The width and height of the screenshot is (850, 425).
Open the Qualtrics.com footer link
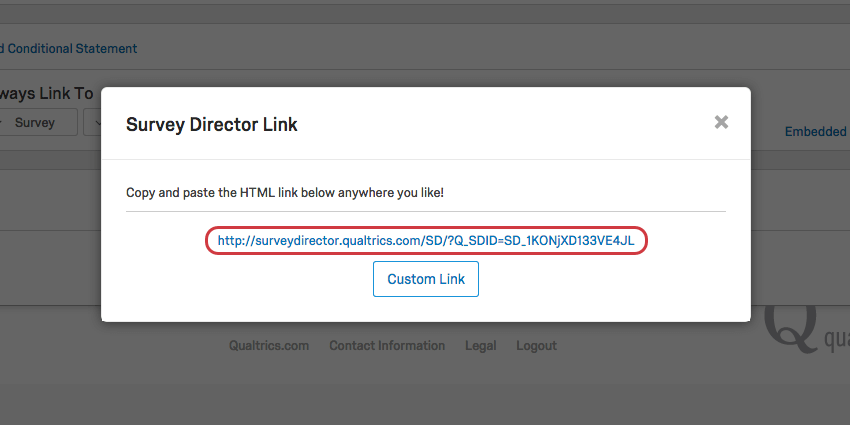pos(269,345)
